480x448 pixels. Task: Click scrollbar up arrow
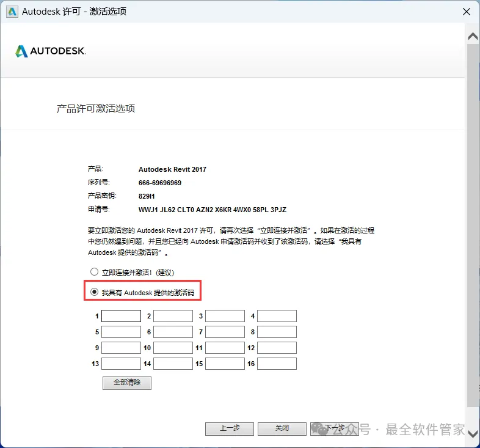(x=473, y=37)
